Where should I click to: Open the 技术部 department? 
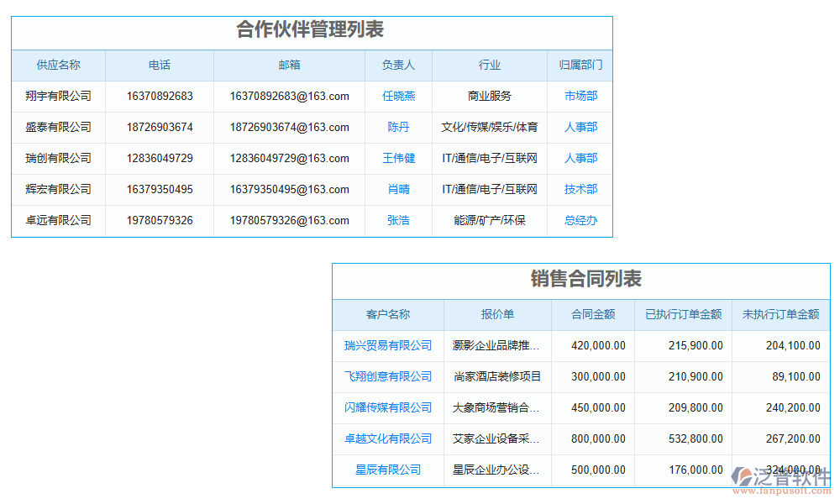click(580, 189)
